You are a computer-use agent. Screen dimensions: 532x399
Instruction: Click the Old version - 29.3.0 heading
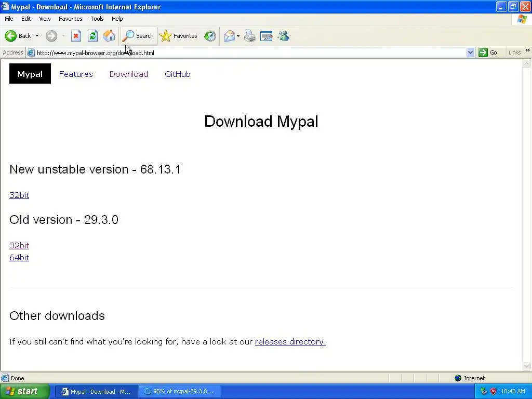coord(64,220)
